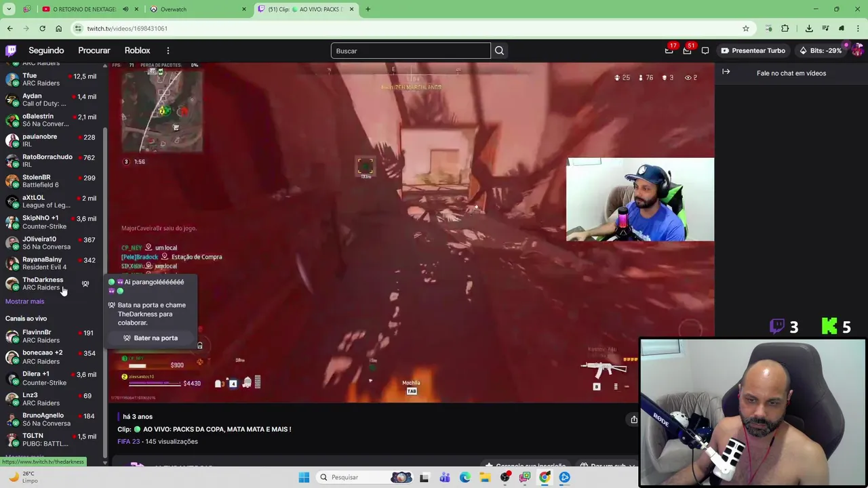Open the Procurar navigation item

[x=94, y=51]
